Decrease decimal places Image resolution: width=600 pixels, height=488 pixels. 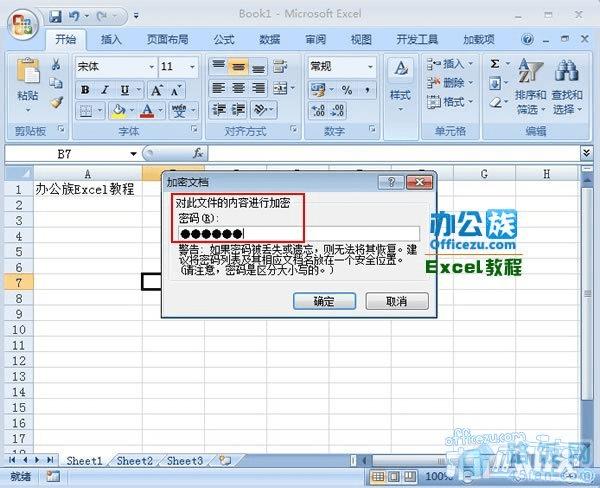(337, 111)
